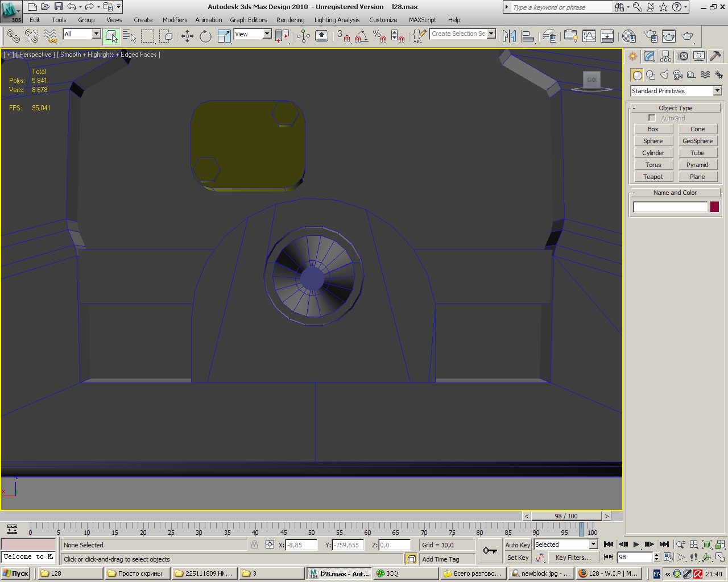728x582 pixels.
Task: Collapse the Name and Color rollout
Action: click(675, 193)
